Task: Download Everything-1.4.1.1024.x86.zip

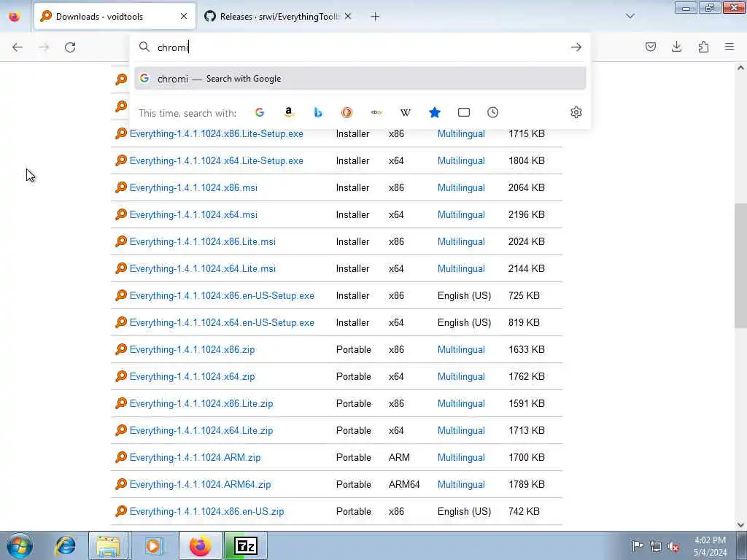Action: point(192,349)
